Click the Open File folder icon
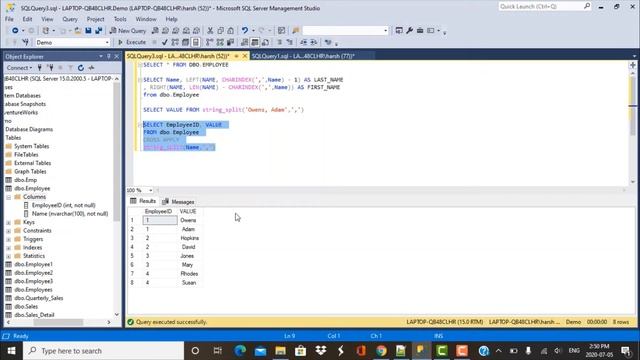This screenshot has width=640, height=360. 78,31
